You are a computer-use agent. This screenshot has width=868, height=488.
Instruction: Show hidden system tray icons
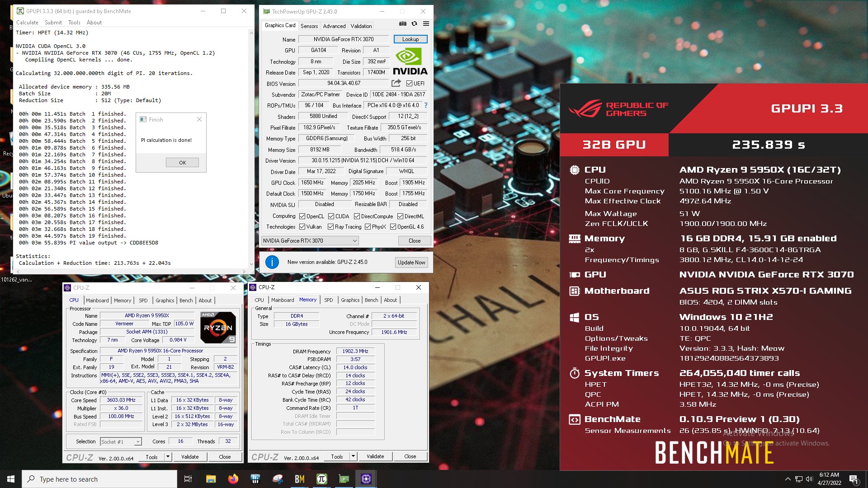coord(788,479)
